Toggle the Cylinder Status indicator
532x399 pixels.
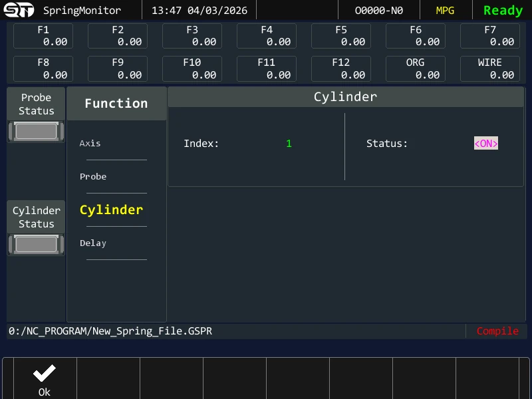pyautogui.click(x=37, y=245)
